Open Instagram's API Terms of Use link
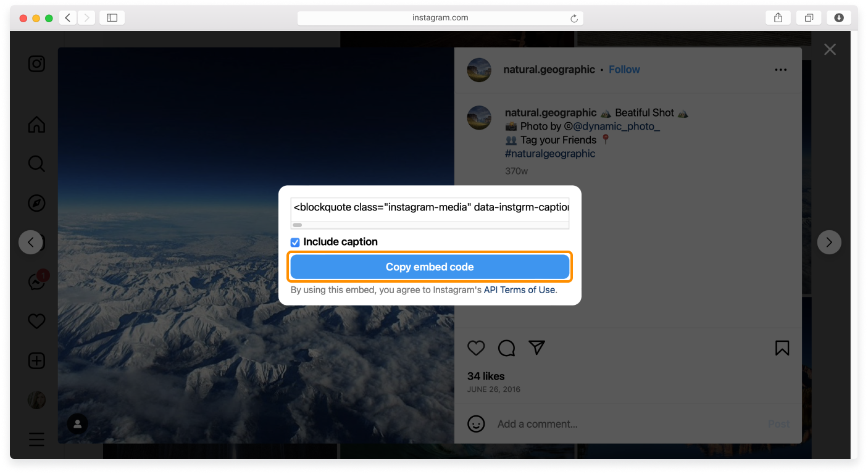Viewport: 868px width, 474px height. click(x=519, y=289)
